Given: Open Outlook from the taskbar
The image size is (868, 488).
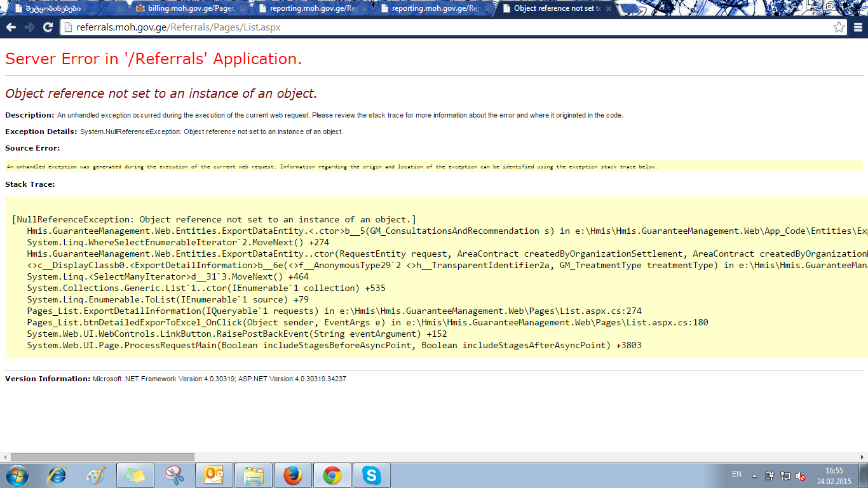Looking at the screenshot, I should pos(214,475).
